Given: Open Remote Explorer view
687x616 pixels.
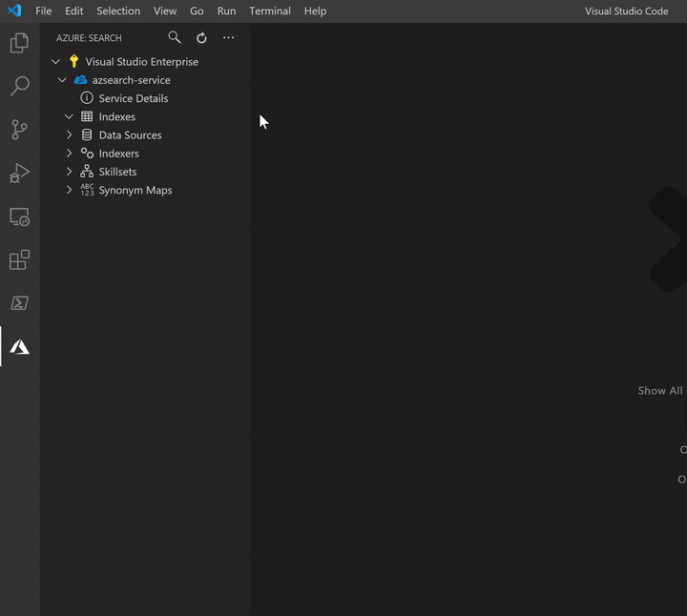Looking at the screenshot, I should tap(19, 216).
